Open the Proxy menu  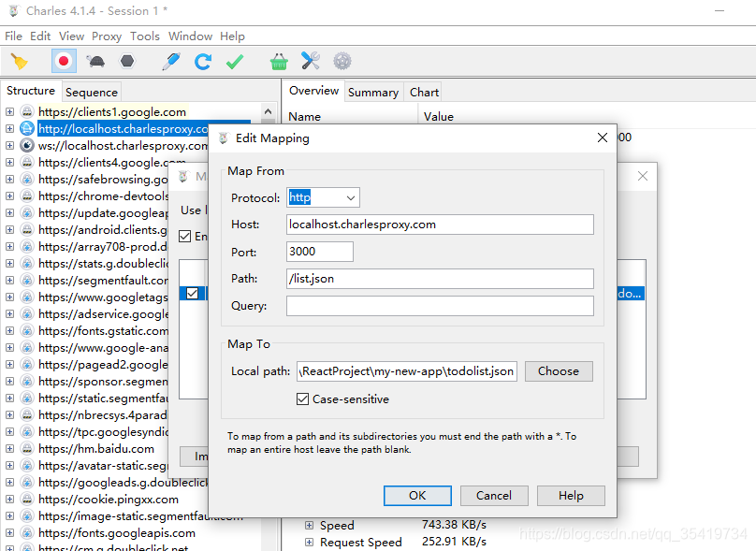click(x=107, y=36)
